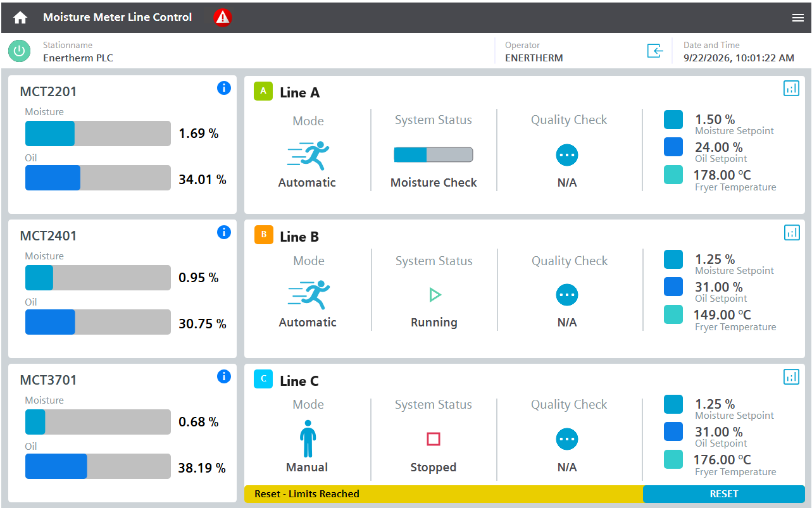Screen dimensions: 812x508
Task: Click MCT3701 Moisture level bar
Action: [x=98, y=422]
